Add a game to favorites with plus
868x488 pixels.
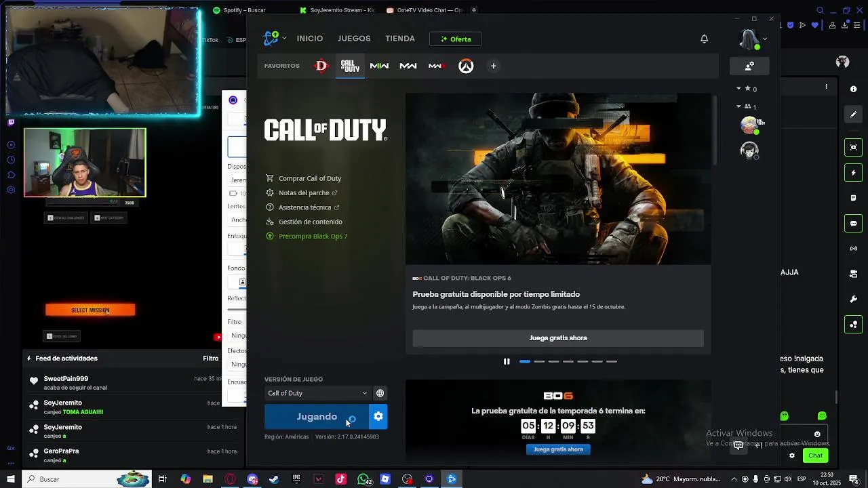click(x=494, y=66)
